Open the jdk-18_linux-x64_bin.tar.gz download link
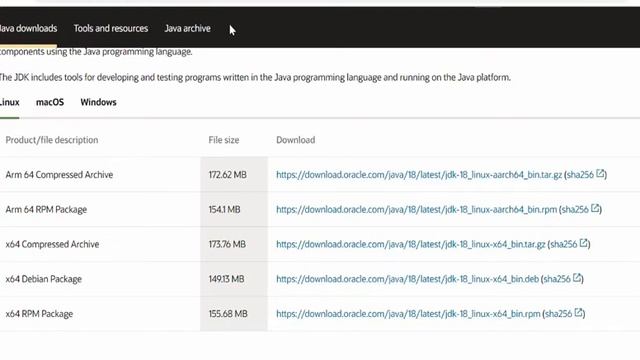640x360 pixels. coord(411,244)
